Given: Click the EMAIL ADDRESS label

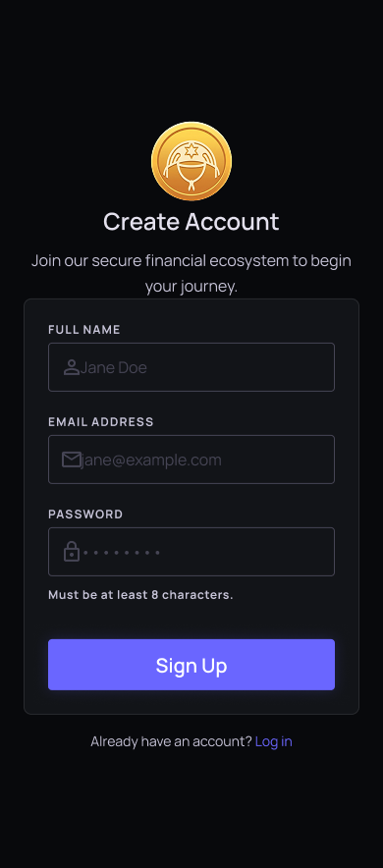Looking at the screenshot, I should pyautogui.click(x=101, y=422).
